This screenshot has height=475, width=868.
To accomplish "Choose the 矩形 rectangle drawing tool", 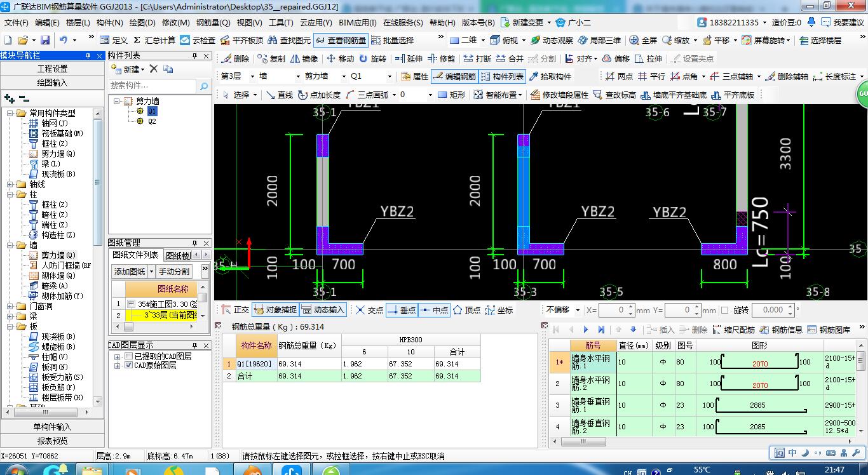I will coord(452,95).
